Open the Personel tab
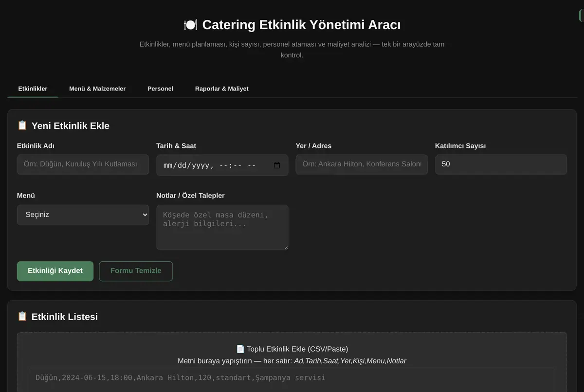 (160, 89)
